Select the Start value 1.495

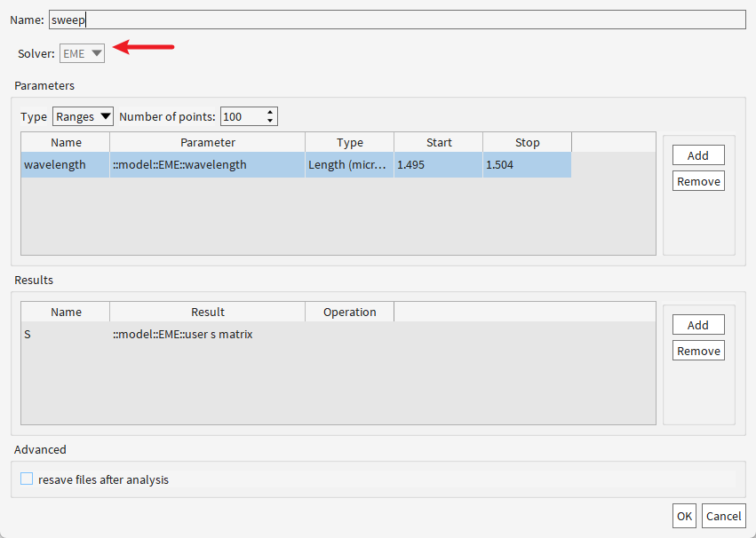439,165
